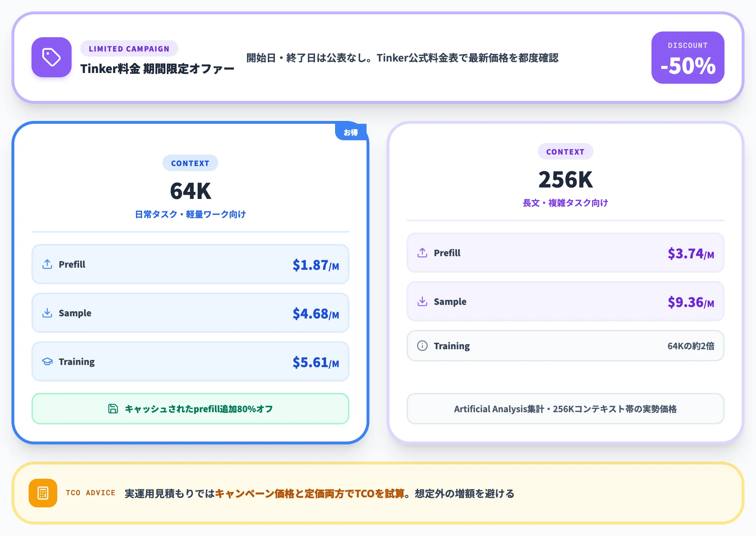The image size is (756, 536).
Task: Click the $9.36/M Sample price
Action: [x=691, y=302]
